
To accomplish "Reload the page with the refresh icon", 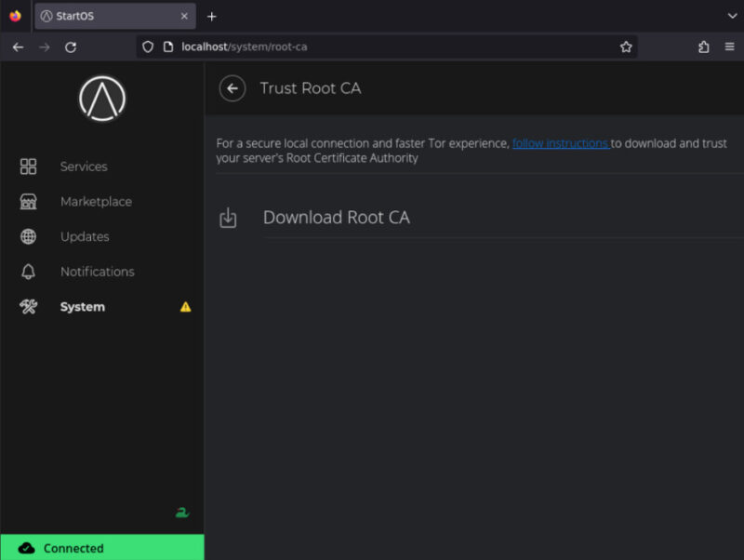I will pyautogui.click(x=71, y=47).
